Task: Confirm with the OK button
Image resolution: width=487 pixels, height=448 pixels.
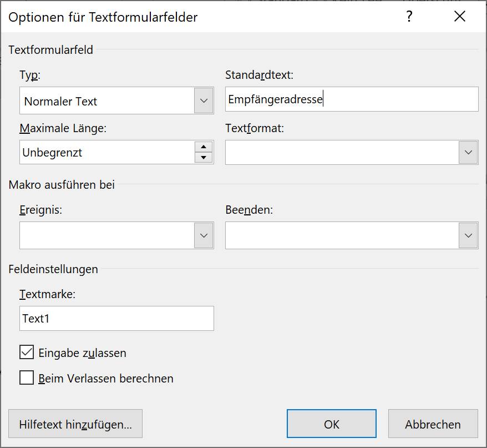Action: 331,424
